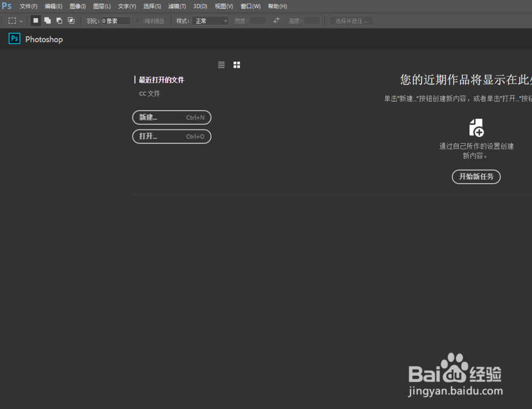This screenshot has width=532, height=409.
Task: Open the 编辑(E) menu
Action: click(x=54, y=6)
